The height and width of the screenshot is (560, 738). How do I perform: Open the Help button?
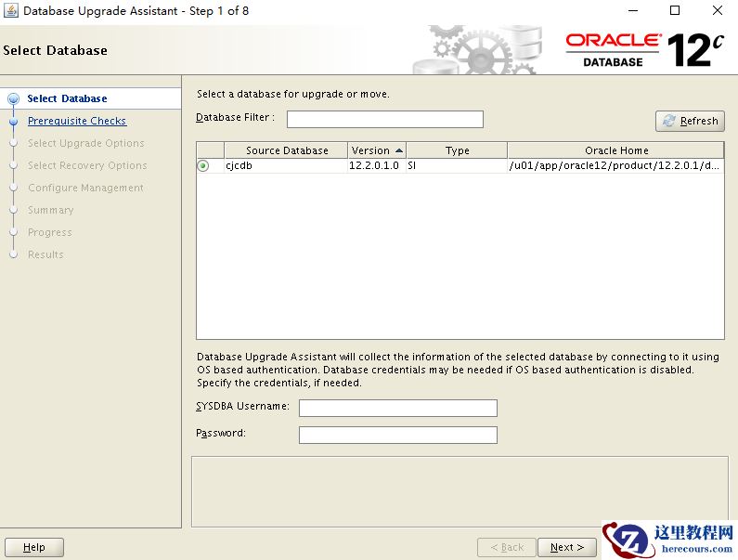34,547
